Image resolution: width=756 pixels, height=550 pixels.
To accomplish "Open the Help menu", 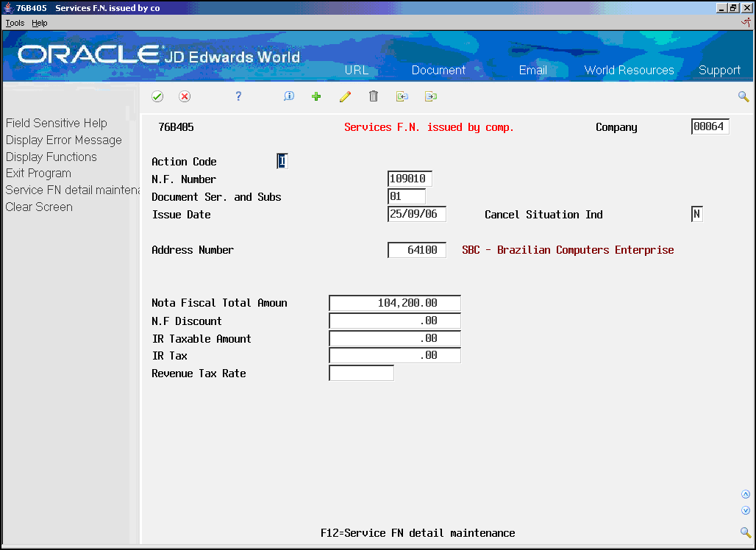I will [x=40, y=23].
